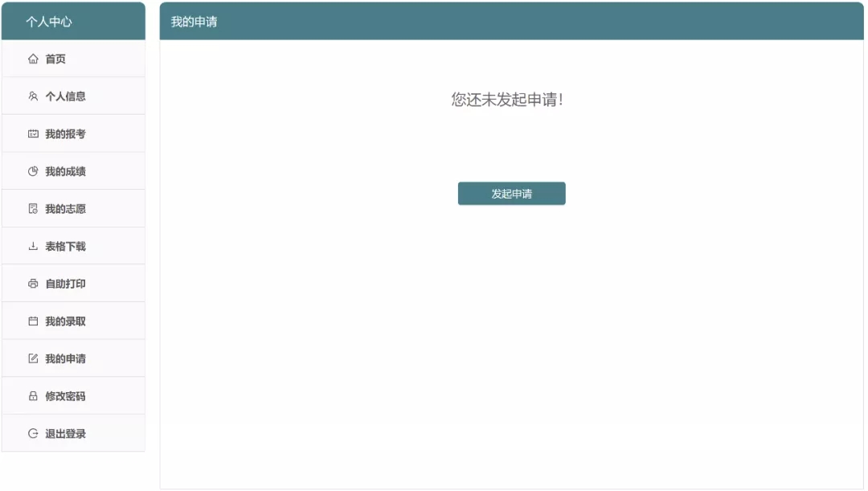Image resolution: width=868 pixels, height=491 pixels.
Task: Select 修改密码 to change password
Action: tap(65, 395)
